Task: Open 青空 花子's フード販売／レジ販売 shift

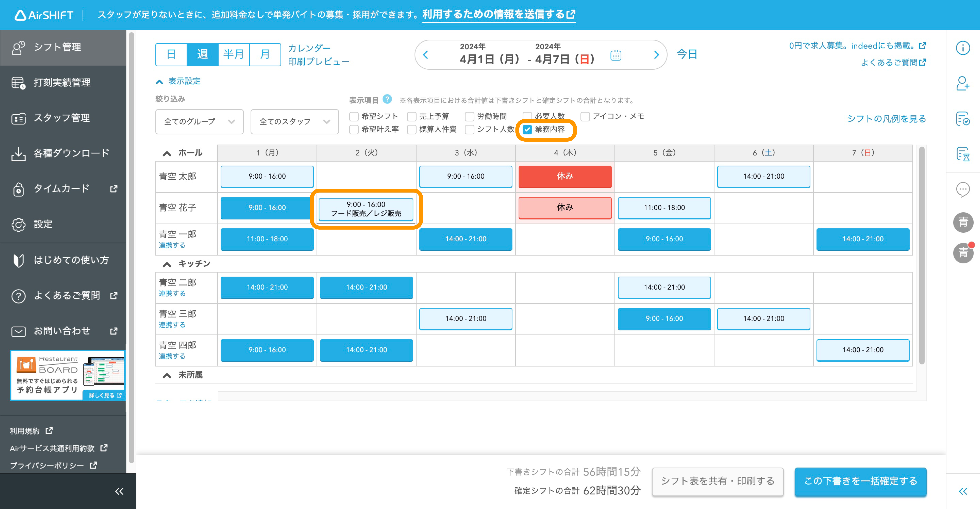Action: [x=366, y=209]
